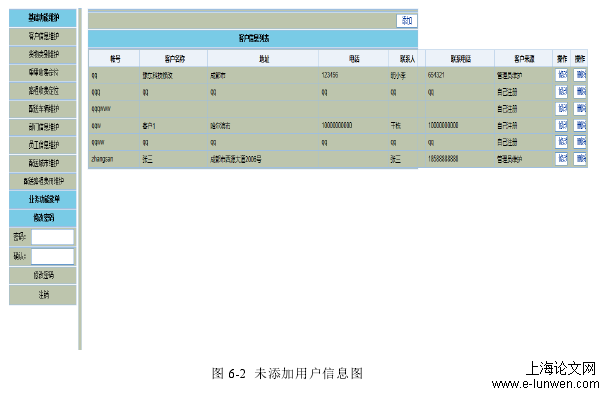Click the 客户信息列表 table title bar
Image resolution: width=606 pixels, height=397 pixels.
[x=253, y=38]
